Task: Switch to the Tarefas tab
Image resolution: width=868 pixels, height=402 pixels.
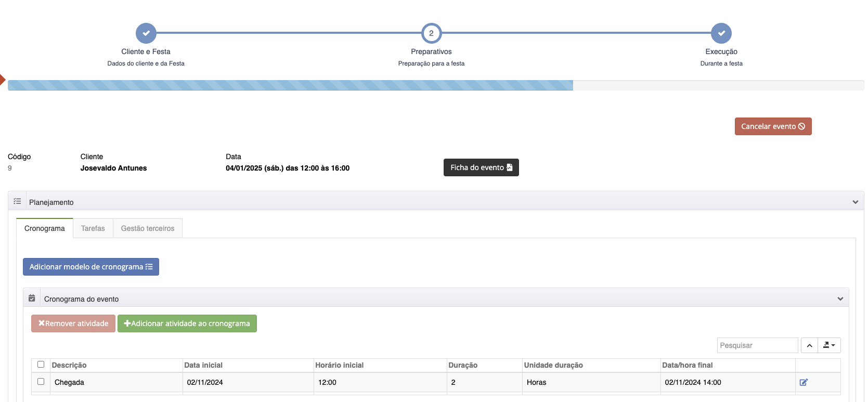Action: click(93, 228)
